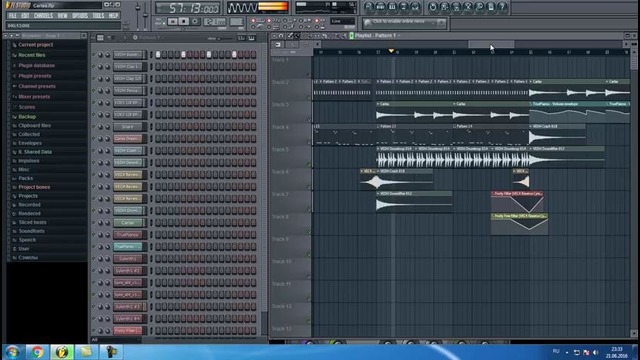Click 'Click to enable online news' panel

(x=404, y=23)
